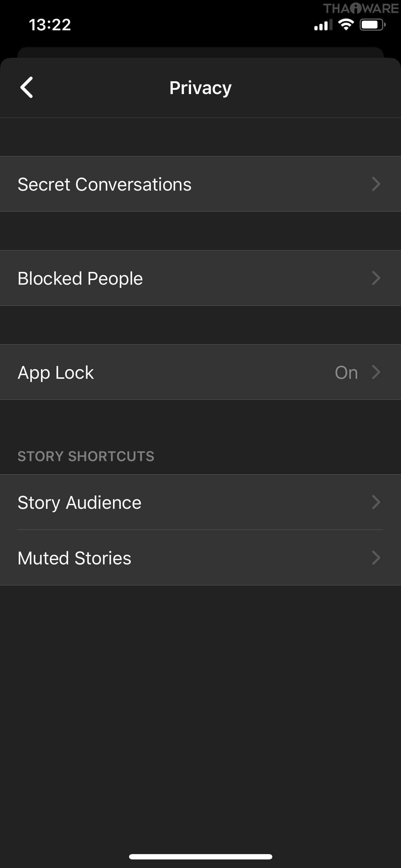The height and width of the screenshot is (868, 401).
Task: Tap the battery status icon
Action: coord(372,25)
